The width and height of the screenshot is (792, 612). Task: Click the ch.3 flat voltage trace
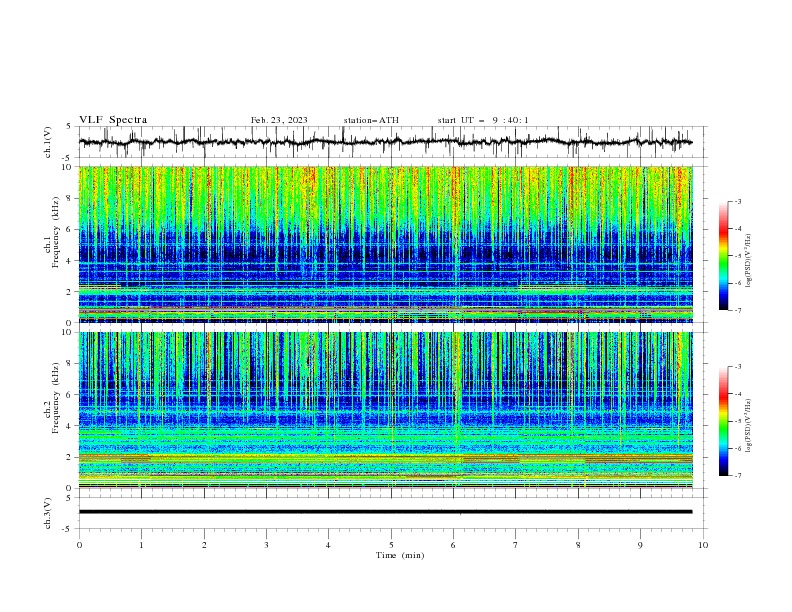[x=385, y=512]
